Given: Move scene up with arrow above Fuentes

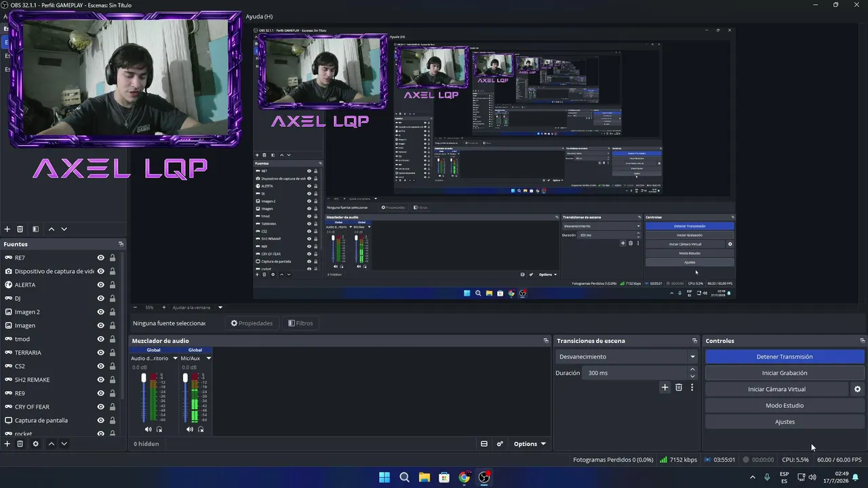Looking at the screenshot, I should (x=52, y=229).
